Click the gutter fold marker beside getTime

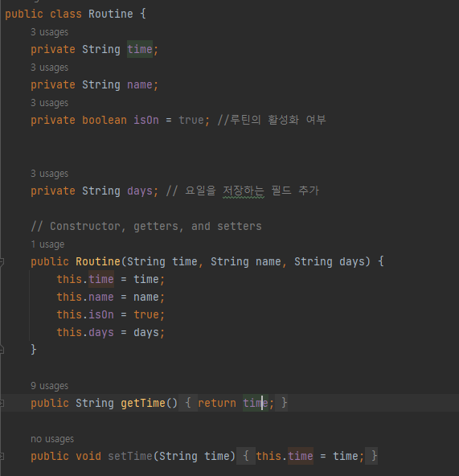pos(2,403)
